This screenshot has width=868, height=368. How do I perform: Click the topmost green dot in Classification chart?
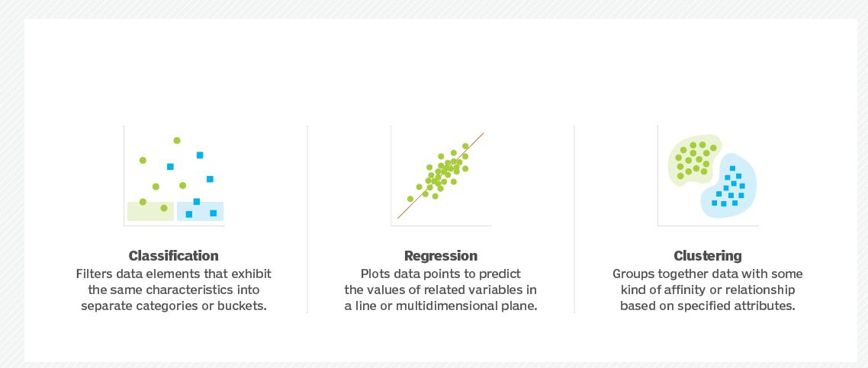point(177,140)
